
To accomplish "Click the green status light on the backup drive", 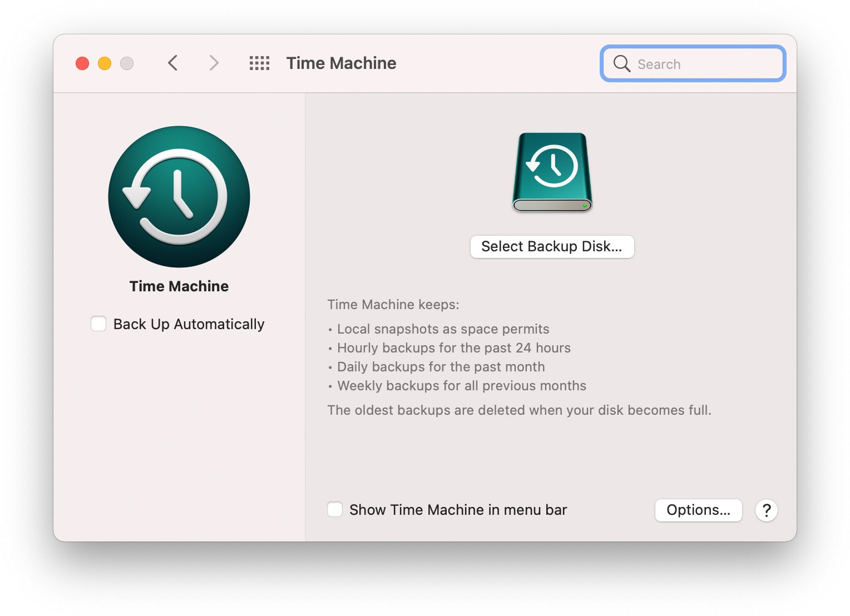I will [x=585, y=205].
